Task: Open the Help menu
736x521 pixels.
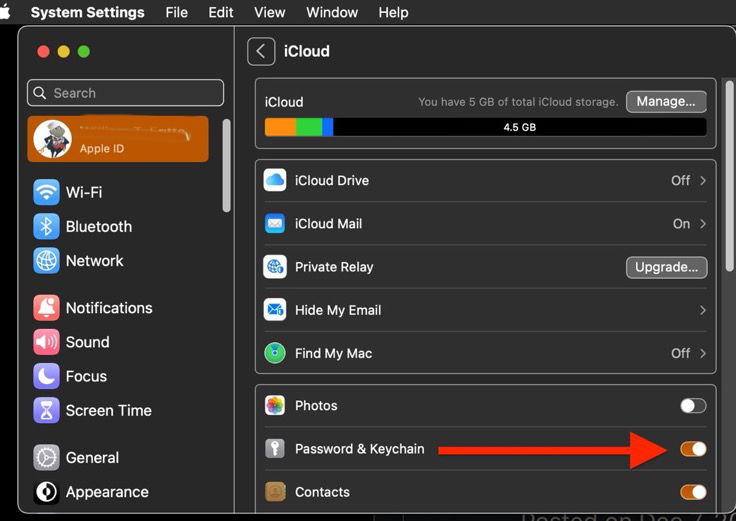Action: tap(393, 12)
